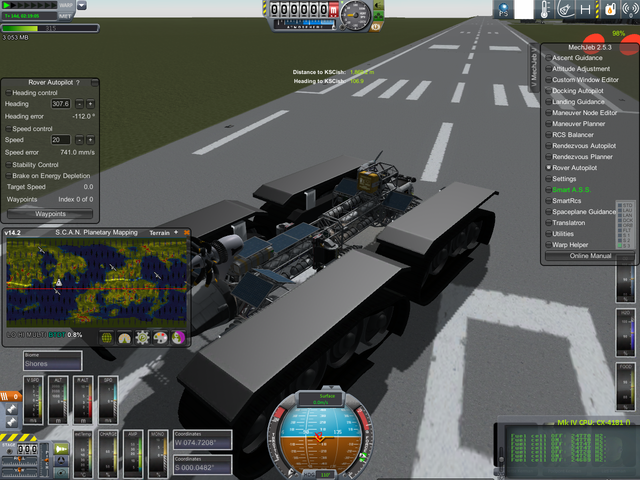Close the S.C.A.N. Planetary Mapping window
This screenshot has width=640, height=480.
187,233
